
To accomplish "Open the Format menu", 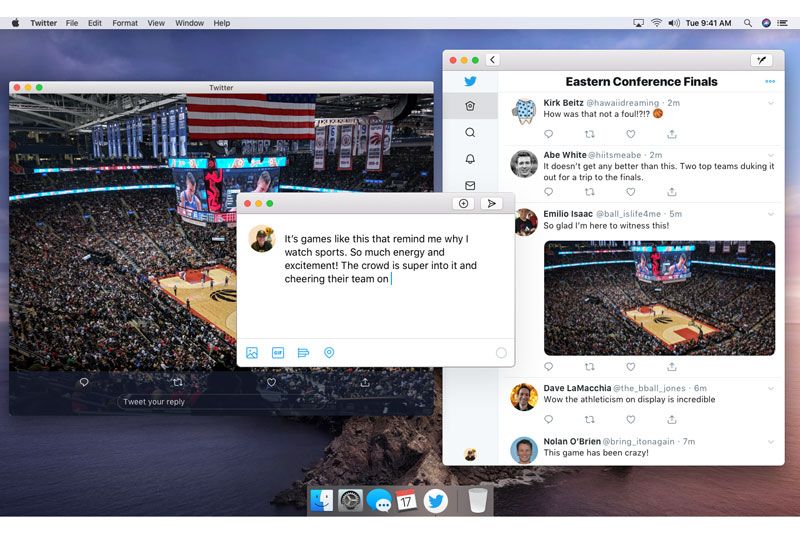I will click(125, 23).
